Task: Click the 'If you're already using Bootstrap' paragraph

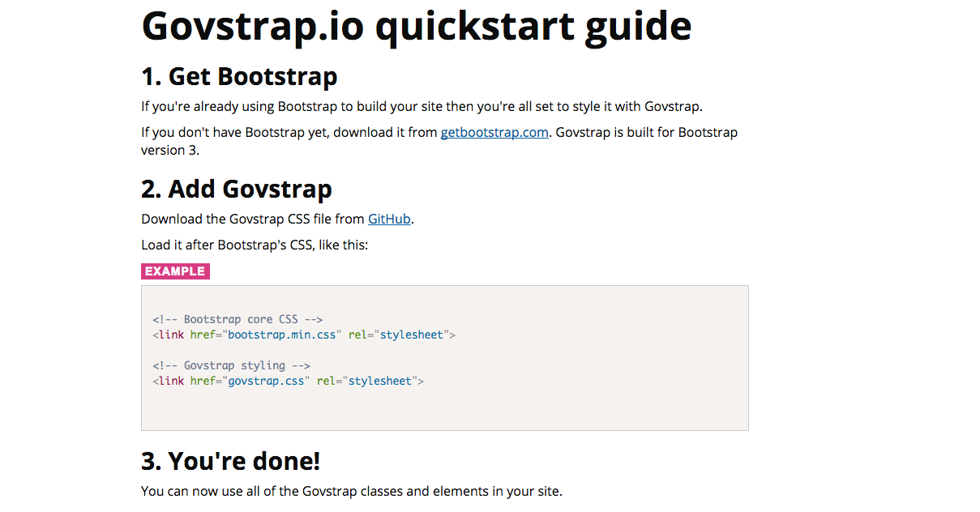Action: (422, 106)
